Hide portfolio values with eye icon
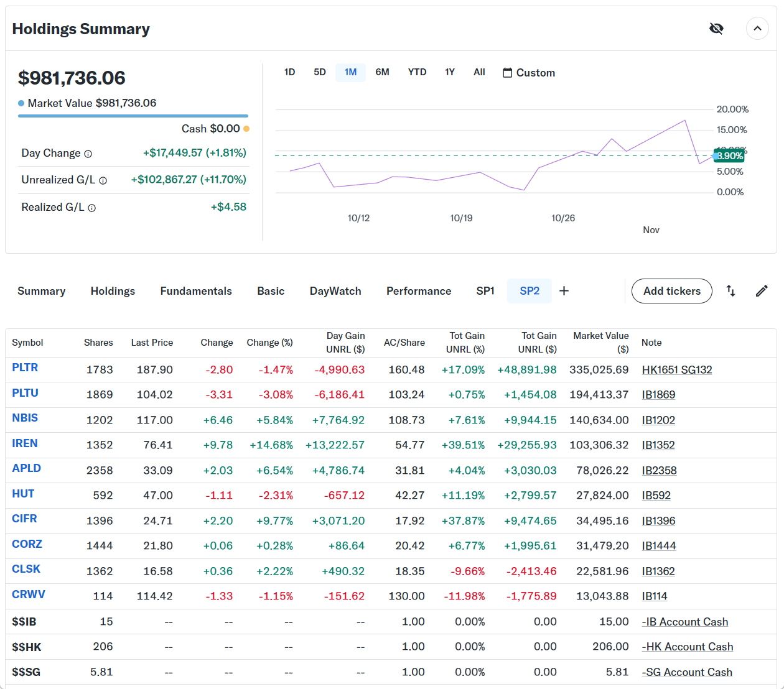 [x=716, y=29]
